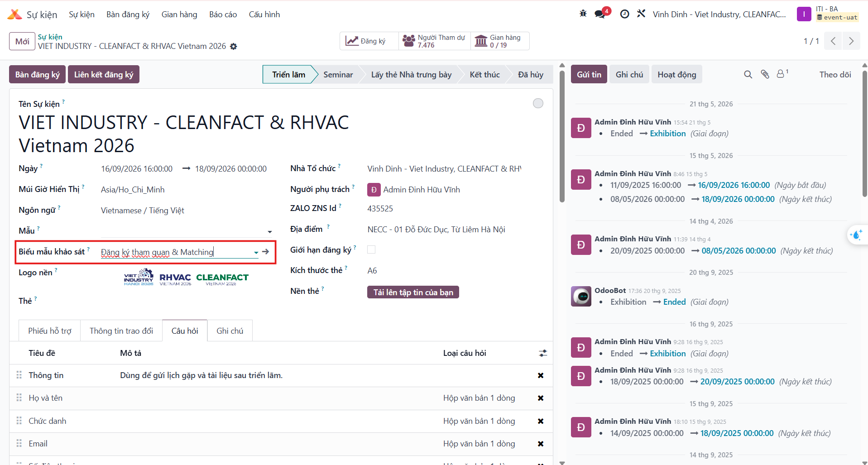Click the Bàn đăng ký purple button
868x465 pixels.
click(38, 75)
